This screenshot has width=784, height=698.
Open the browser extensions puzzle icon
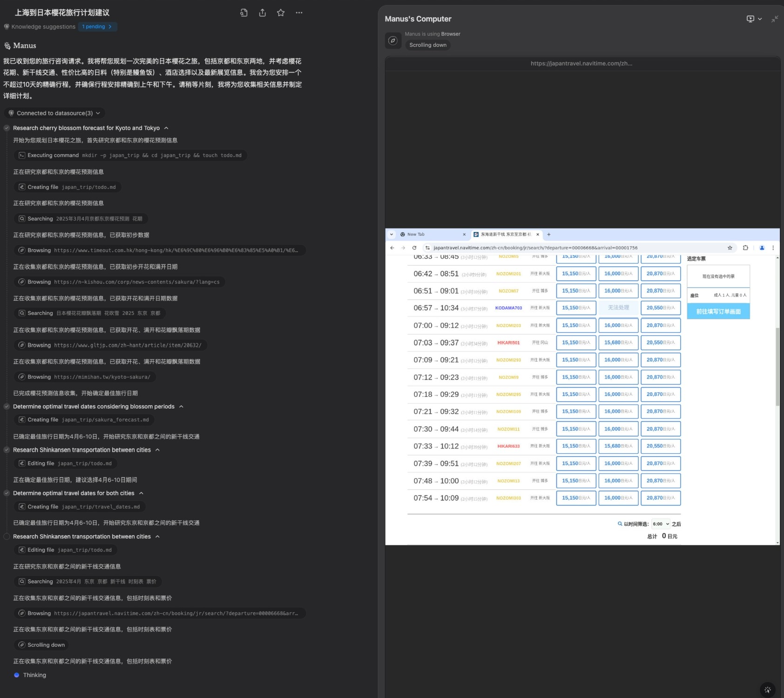point(745,248)
